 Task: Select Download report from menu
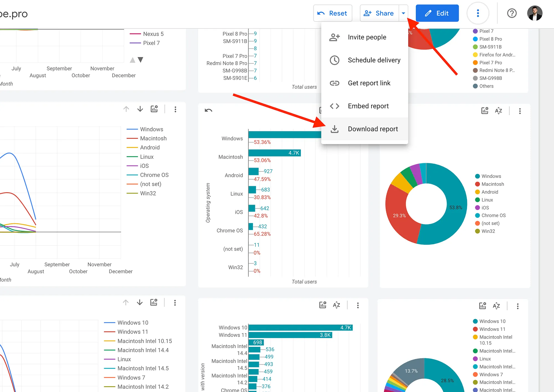373,129
